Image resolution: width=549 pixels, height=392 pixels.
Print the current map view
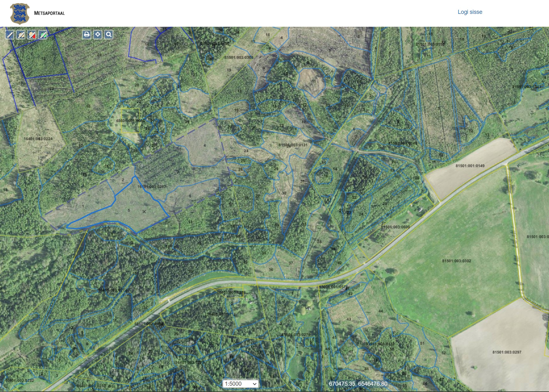pos(87,35)
